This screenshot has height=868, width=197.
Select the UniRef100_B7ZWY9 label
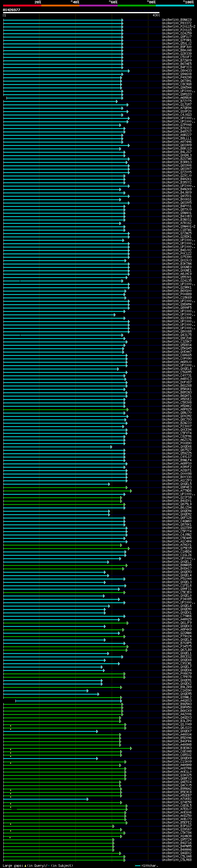177,60
